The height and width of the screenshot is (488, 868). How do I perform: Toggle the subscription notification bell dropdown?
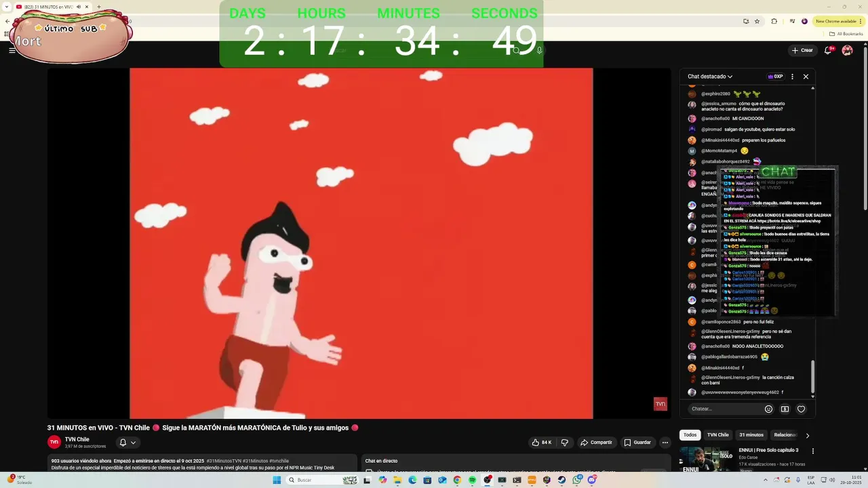[x=127, y=443]
